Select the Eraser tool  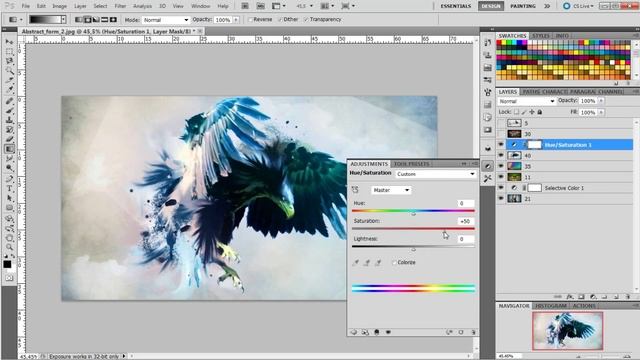(9, 140)
